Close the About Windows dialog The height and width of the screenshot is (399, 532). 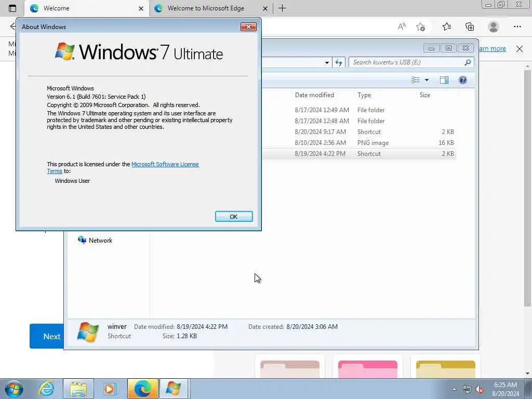coord(248,27)
